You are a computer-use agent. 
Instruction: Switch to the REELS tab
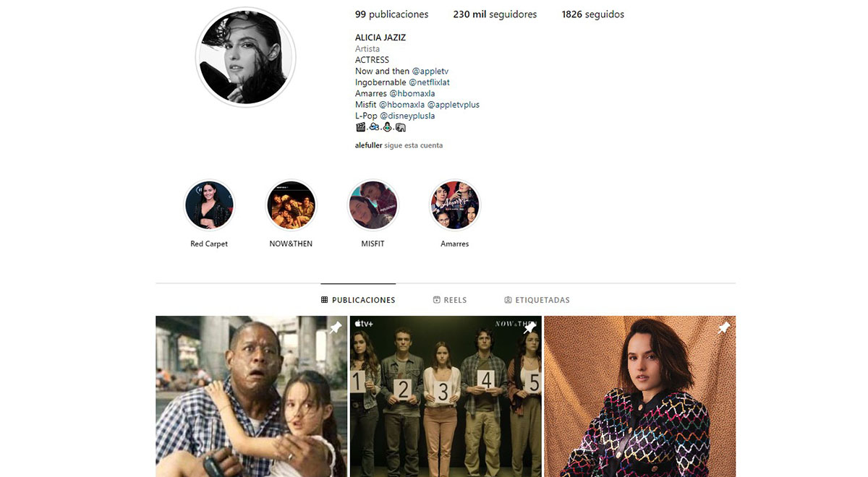coord(450,300)
